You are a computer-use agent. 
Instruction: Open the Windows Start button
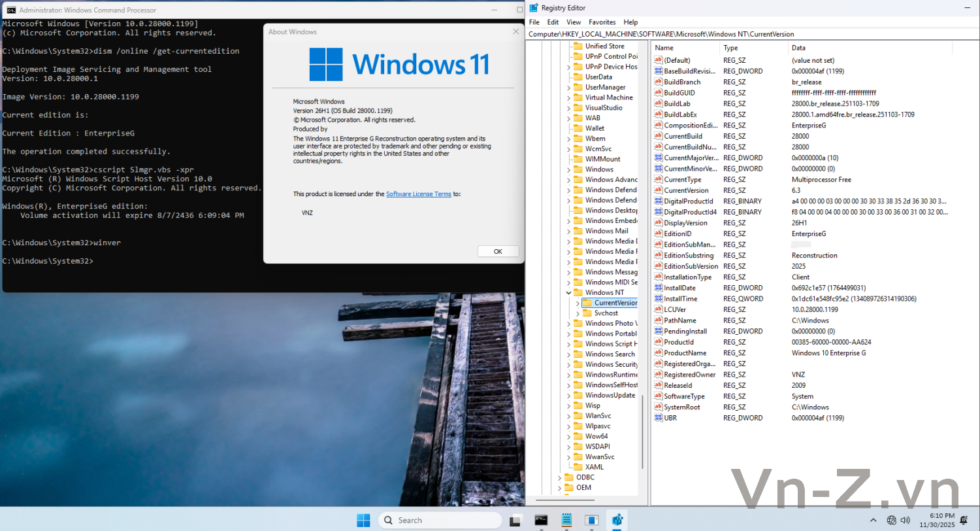tap(363, 520)
